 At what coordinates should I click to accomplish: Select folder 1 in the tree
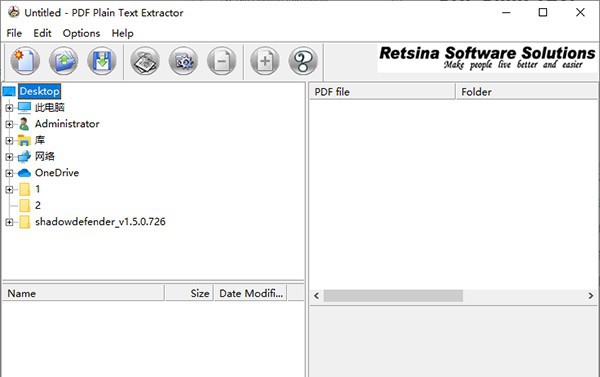pyautogui.click(x=38, y=189)
